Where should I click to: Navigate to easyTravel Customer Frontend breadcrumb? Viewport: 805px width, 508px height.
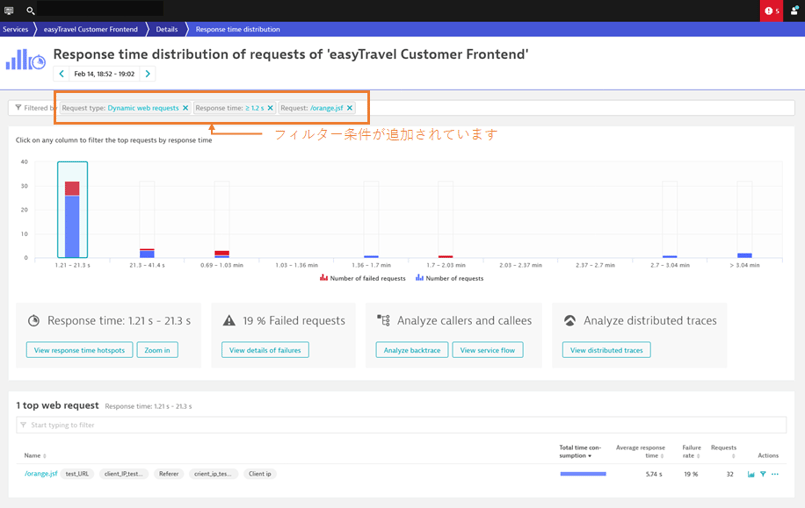coord(91,29)
